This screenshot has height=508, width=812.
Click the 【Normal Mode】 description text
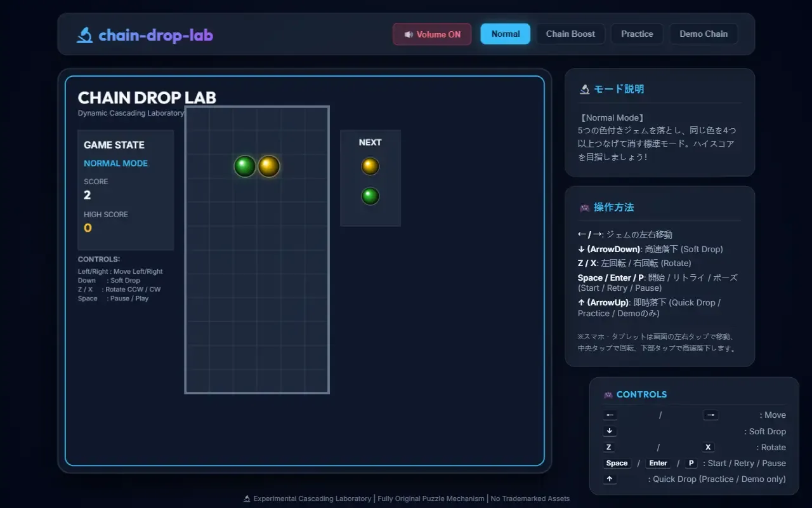(612, 117)
